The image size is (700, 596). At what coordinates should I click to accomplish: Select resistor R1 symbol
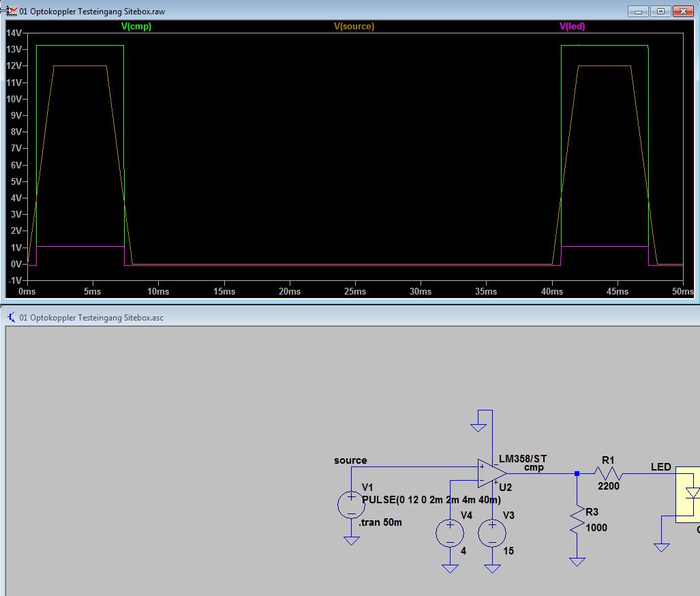(608, 473)
